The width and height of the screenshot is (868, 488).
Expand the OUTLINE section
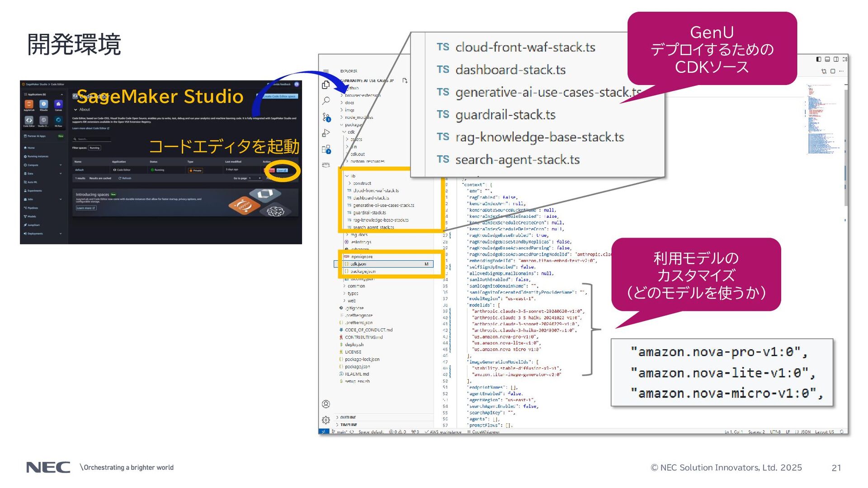346,418
